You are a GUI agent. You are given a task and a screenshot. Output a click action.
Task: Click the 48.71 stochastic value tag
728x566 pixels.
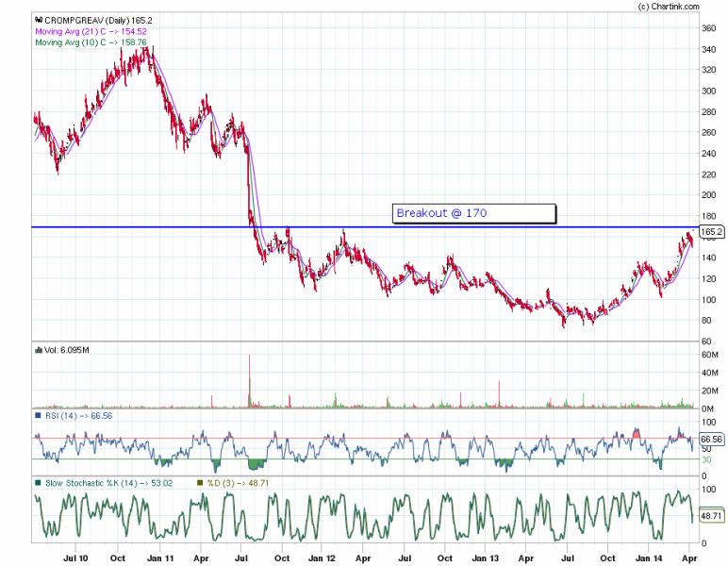(712, 517)
